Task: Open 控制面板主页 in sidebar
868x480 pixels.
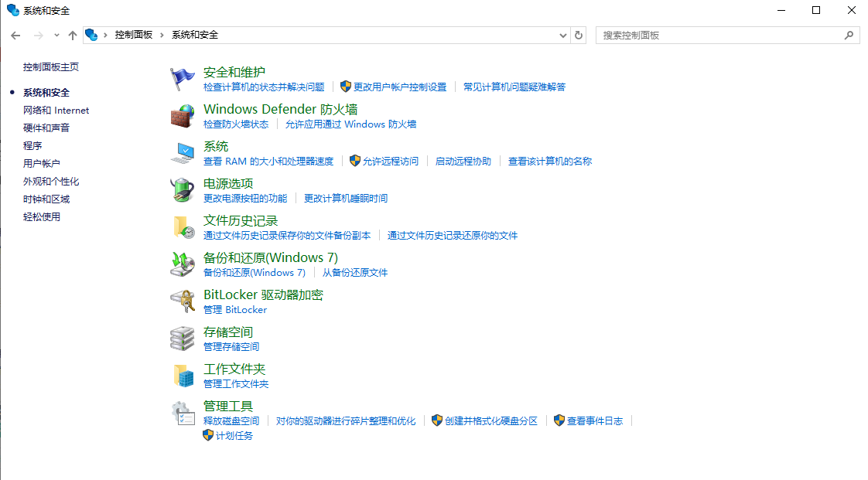Action: click(x=51, y=67)
